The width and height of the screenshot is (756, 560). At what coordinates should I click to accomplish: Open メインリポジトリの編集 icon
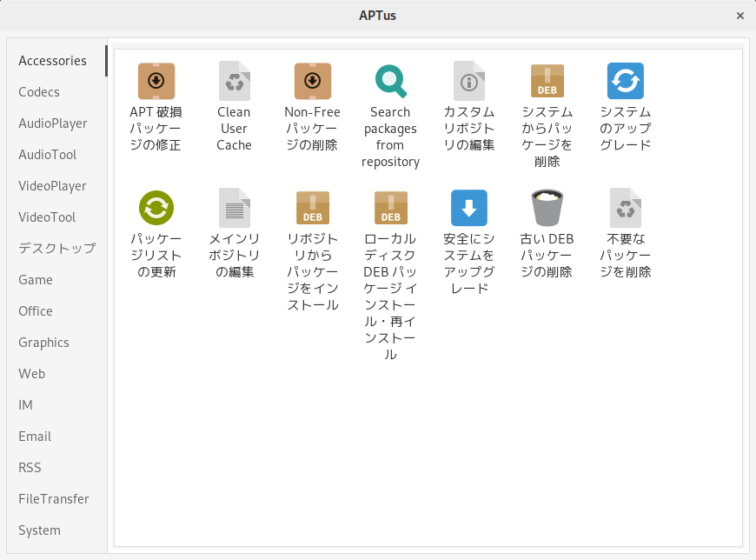(x=235, y=208)
